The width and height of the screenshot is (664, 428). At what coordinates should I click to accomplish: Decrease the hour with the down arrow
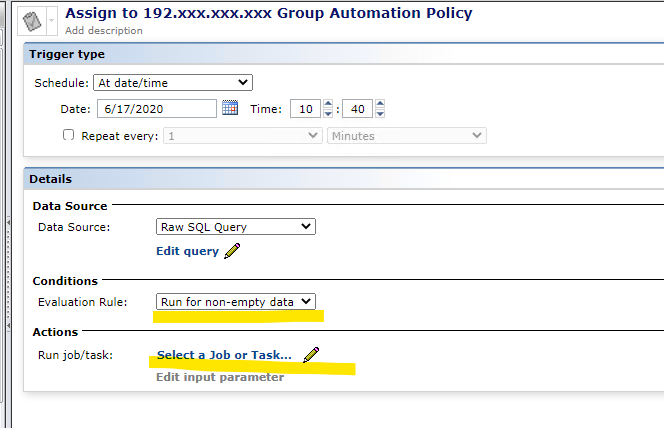[x=328, y=113]
